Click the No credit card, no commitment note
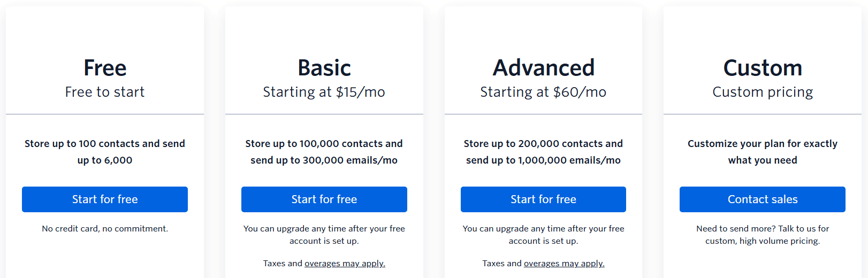The image size is (868, 278). [105, 229]
